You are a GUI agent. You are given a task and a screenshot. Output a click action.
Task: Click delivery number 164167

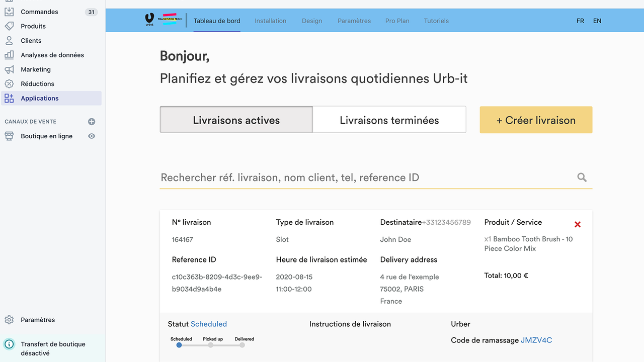[x=183, y=239]
